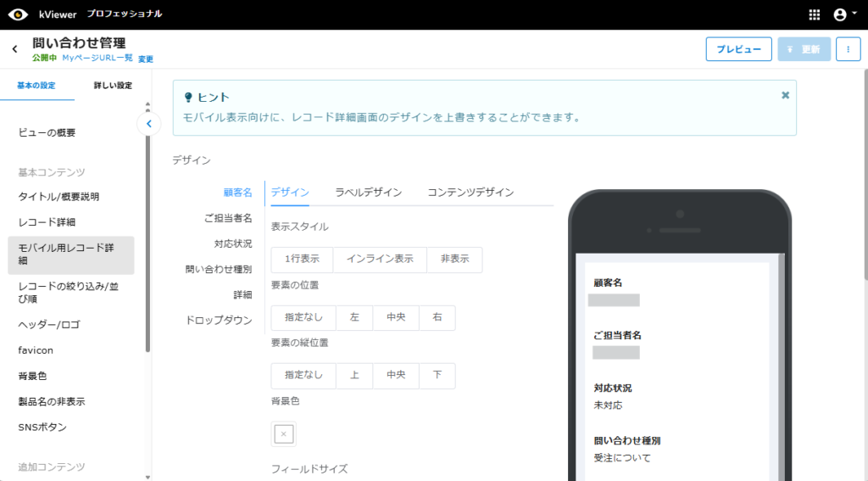This screenshot has width=868, height=481.
Task: Open ヘッダー/ロゴ in the sidebar
Action: coord(49,325)
